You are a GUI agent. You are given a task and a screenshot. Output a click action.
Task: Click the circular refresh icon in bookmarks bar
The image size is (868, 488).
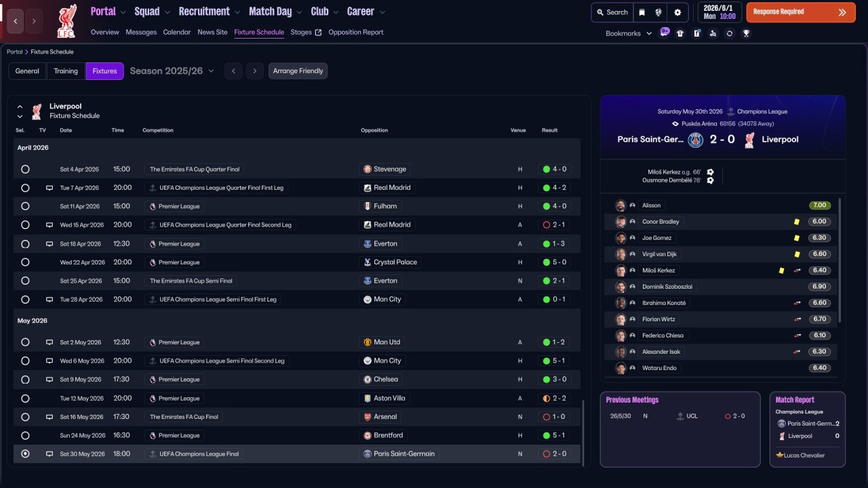(730, 33)
